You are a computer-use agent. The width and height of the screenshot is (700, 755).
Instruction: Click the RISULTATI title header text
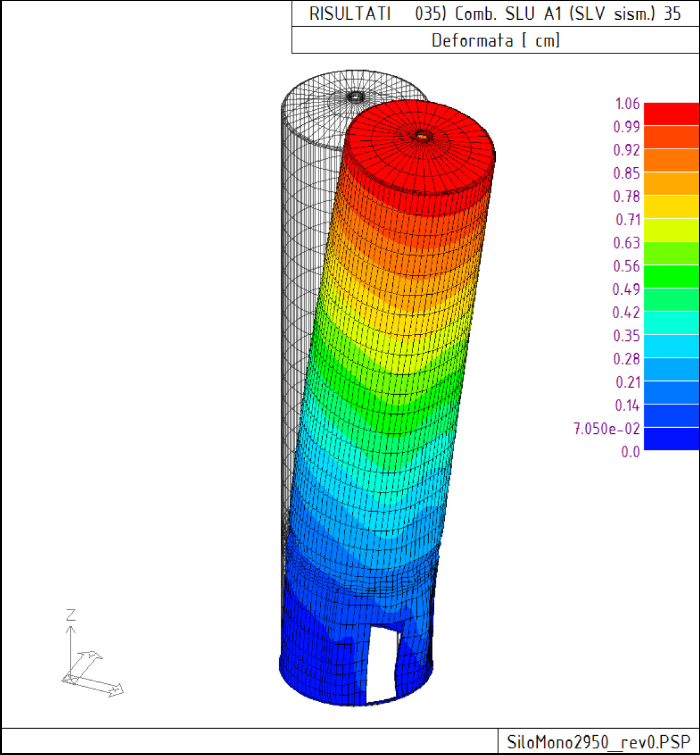[350, 14]
